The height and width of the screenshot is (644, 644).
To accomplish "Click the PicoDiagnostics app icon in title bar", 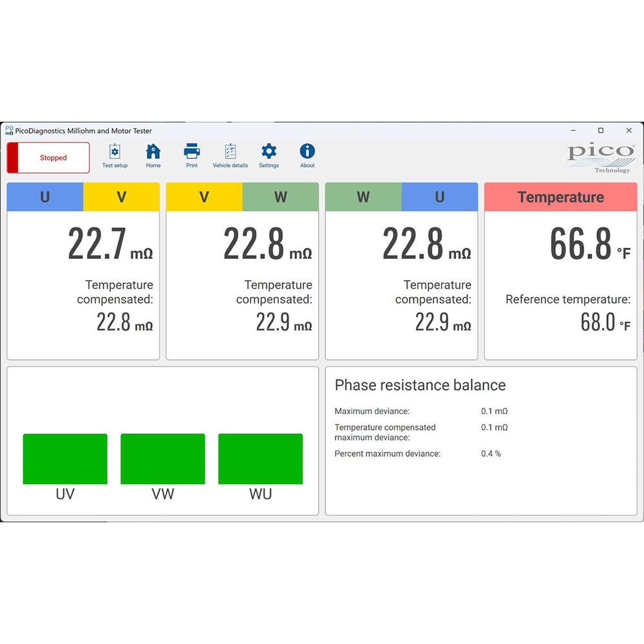I will [x=9, y=131].
